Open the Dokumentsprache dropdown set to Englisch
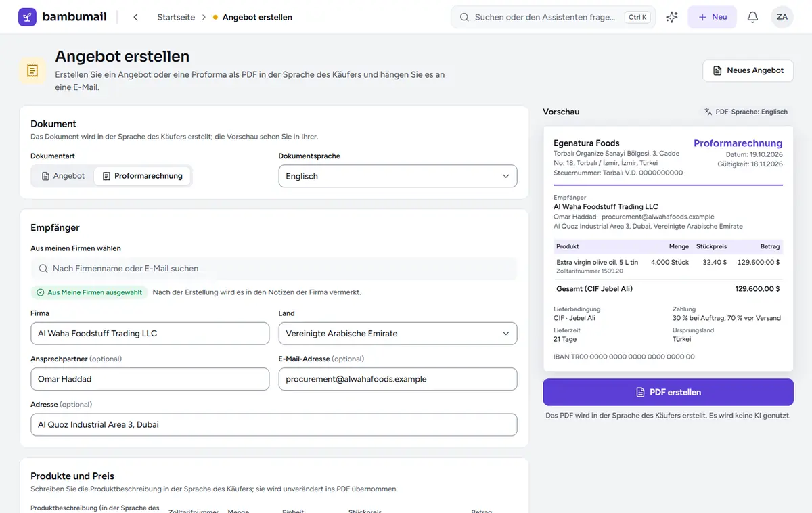The width and height of the screenshot is (812, 513). coord(398,176)
